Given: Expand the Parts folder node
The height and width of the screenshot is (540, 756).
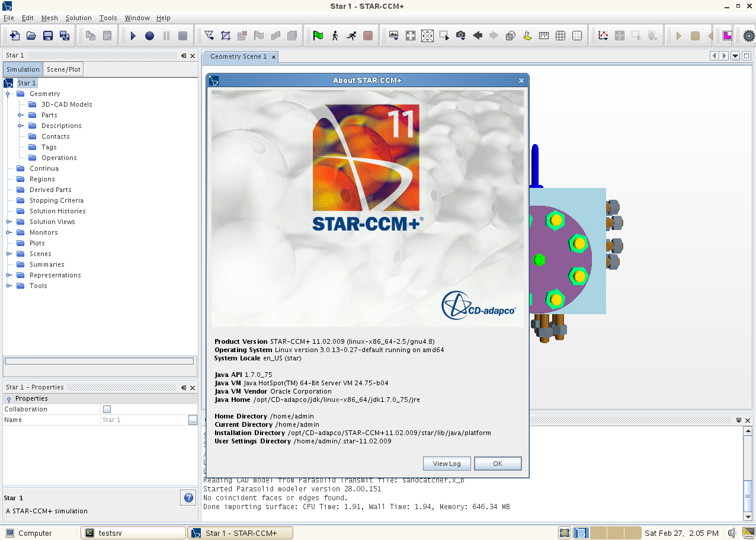Looking at the screenshot, I should (x=20, y=115).
